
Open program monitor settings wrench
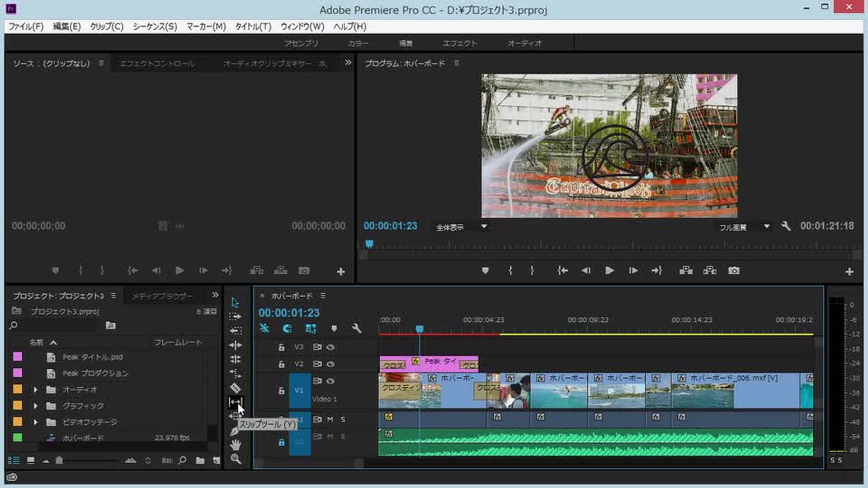pos(786,226)
